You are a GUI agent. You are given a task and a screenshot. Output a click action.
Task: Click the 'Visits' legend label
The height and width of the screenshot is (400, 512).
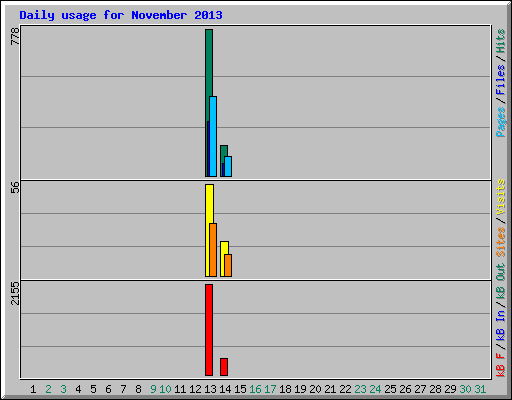coord(501,197)
